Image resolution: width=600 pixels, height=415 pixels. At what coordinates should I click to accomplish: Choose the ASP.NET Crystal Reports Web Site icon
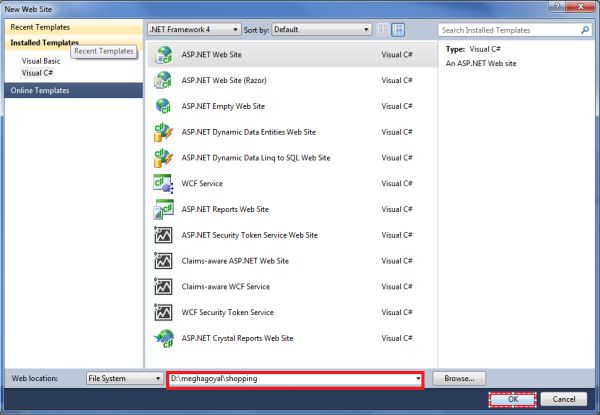[x=163, y=338]
